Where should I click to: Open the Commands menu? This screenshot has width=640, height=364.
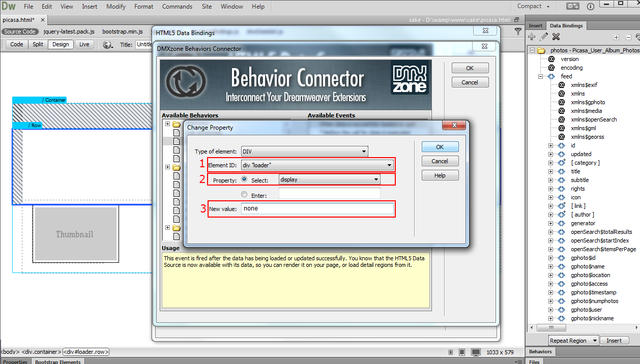point(177,7)
